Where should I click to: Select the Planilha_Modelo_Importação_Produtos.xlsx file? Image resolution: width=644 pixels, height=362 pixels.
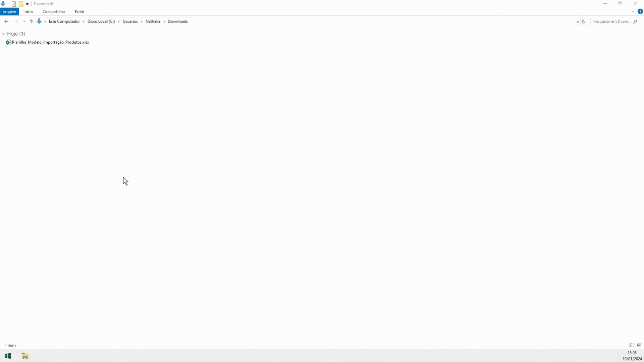click(x=48, y=42)
